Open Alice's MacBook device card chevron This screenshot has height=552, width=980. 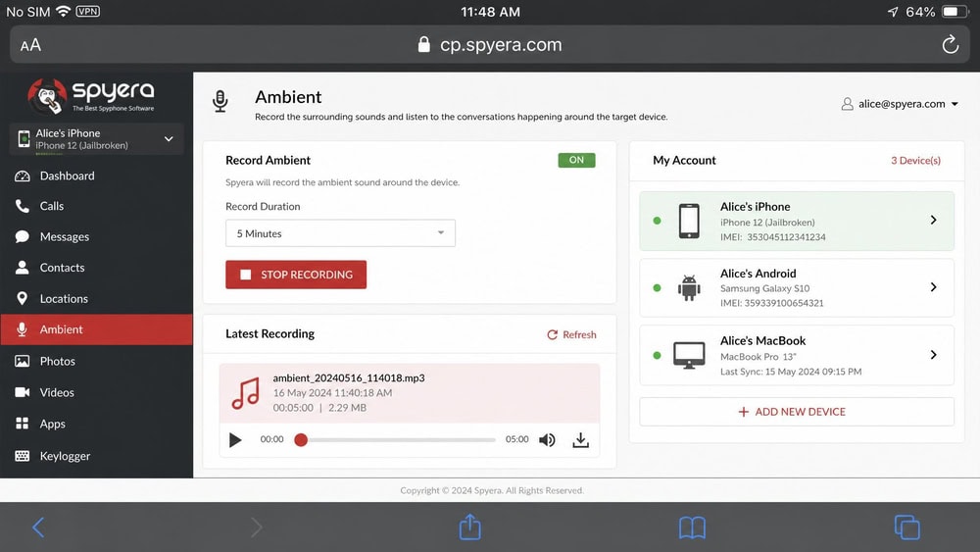click(933, 355)
